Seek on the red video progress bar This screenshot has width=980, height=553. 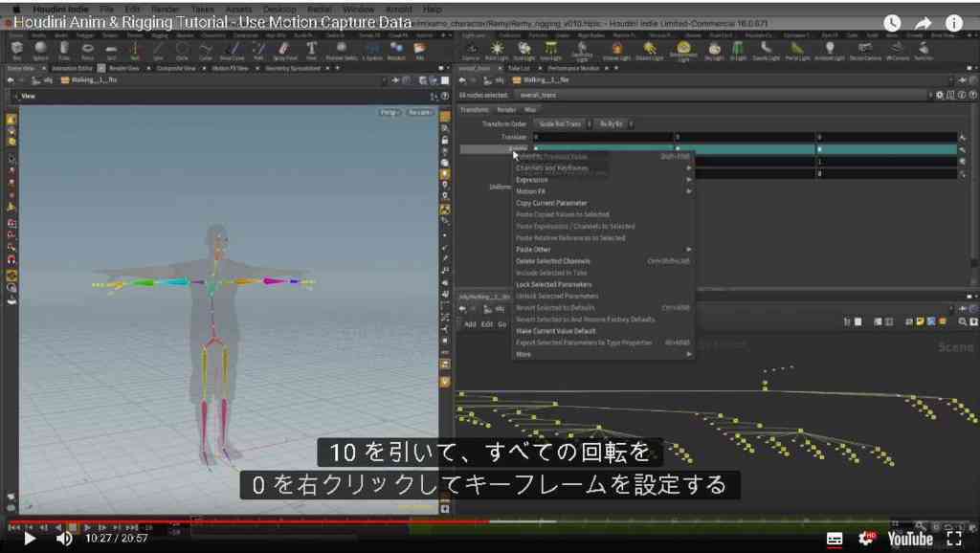click(249, 521)
